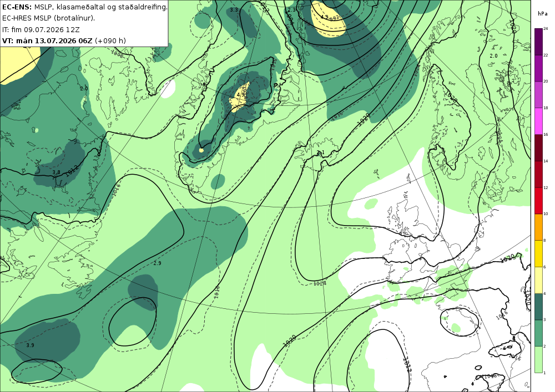555x392 pixels.
Task: Select the bright red 10–12 hPa legend swatch
Action: point(538,200)
